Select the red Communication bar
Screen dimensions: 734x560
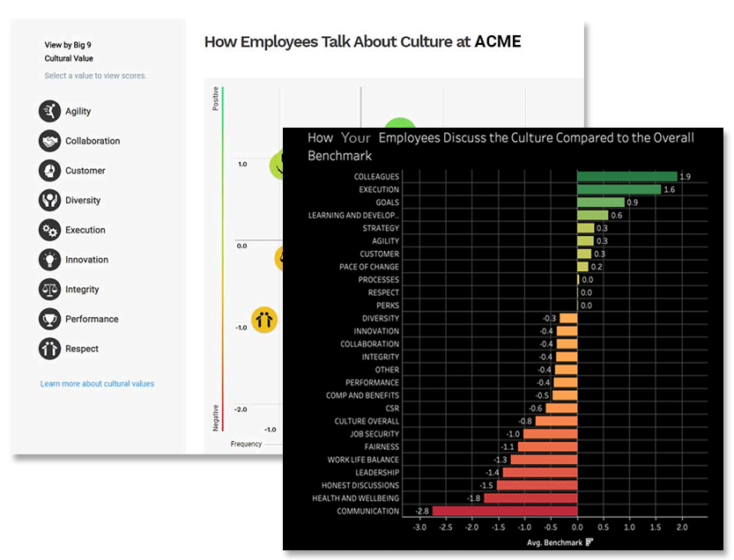[504, 512]
